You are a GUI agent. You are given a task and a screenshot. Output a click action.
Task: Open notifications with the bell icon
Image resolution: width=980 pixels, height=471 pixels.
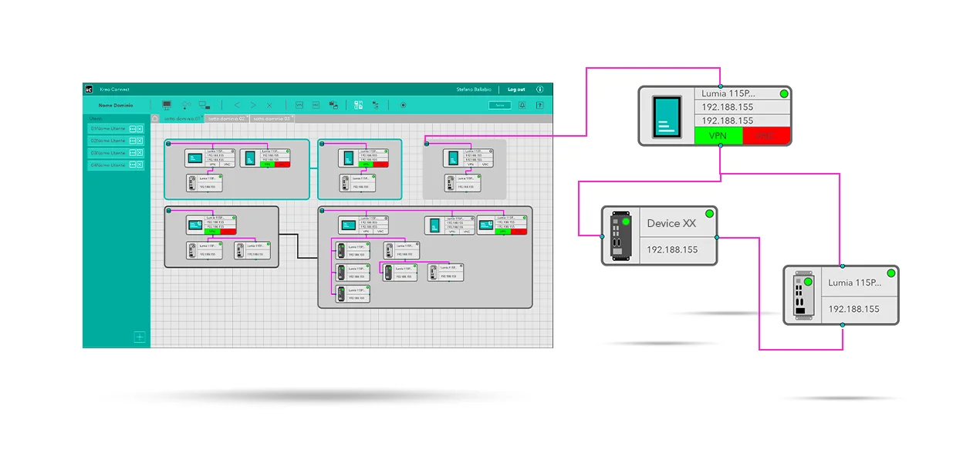pos(522,105)
